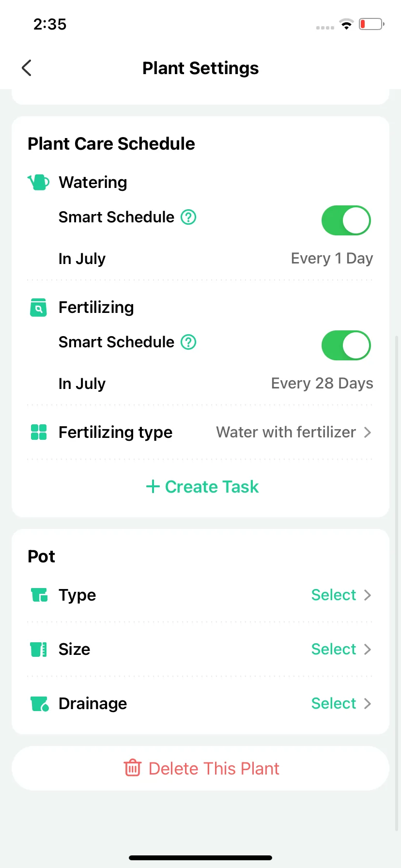Tap Every 28 Days fertilizing frequency
This screenshot has width=401, height=868.
[322, 384]
